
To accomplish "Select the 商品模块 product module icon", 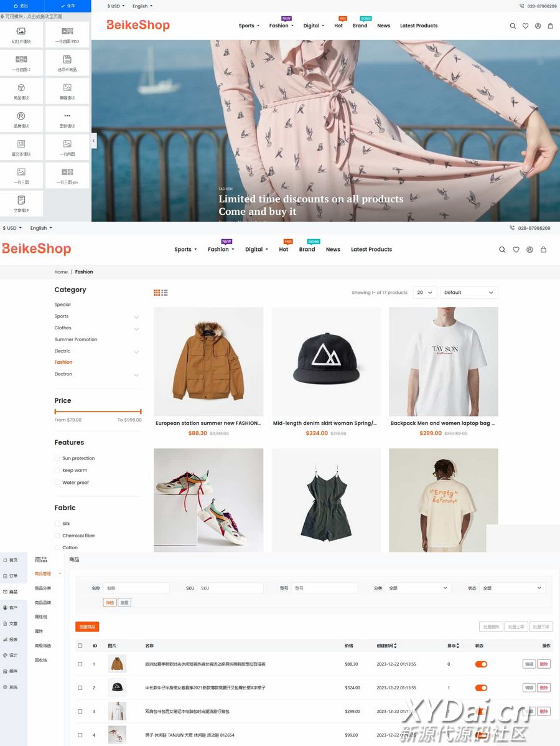I will pos(21,91).
